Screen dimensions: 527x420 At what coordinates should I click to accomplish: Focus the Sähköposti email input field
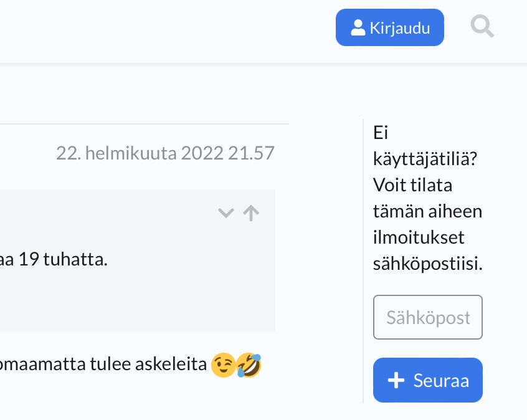(427, 317)
